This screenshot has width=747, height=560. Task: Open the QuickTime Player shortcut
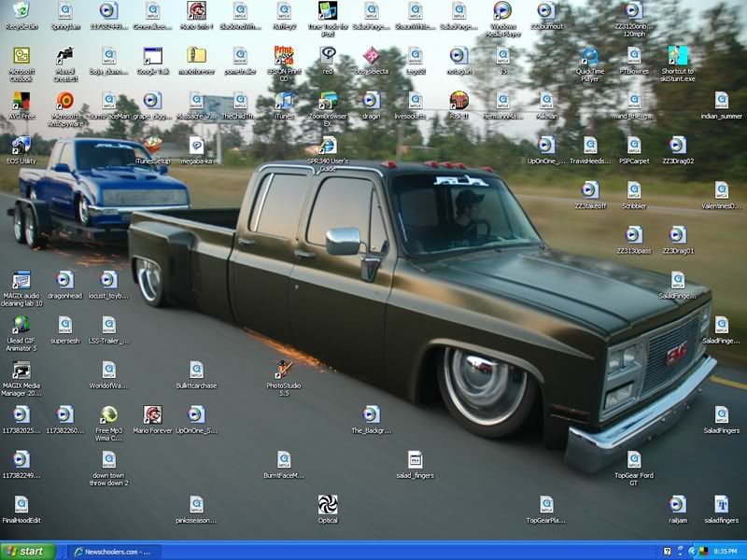point(589,56)
